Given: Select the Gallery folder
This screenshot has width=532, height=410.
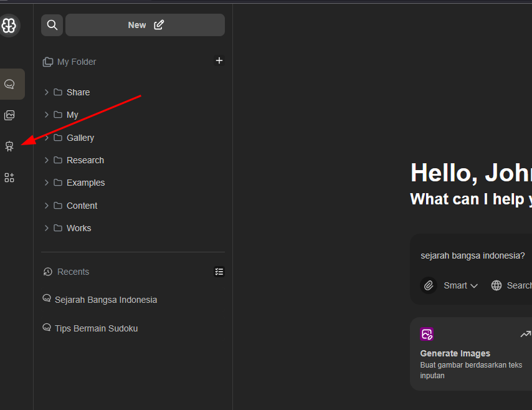Looking at the screenshot, I should [x=80, y=138].
